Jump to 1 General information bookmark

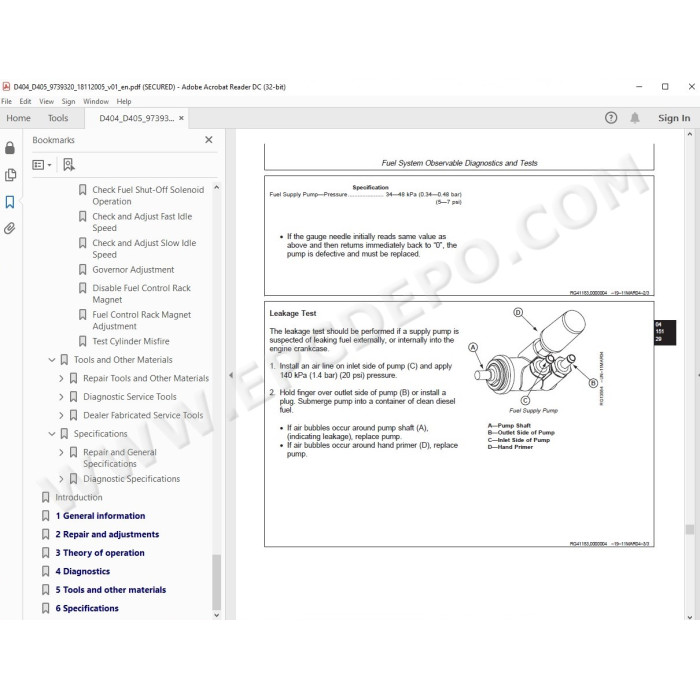[100, 516]
